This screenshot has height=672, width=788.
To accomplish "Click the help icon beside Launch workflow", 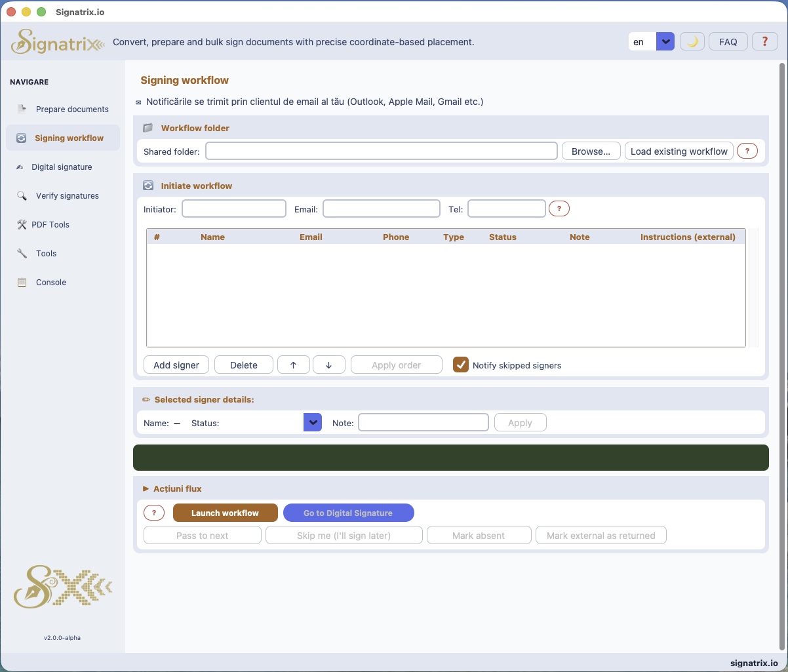I will (x=154, y=513).
